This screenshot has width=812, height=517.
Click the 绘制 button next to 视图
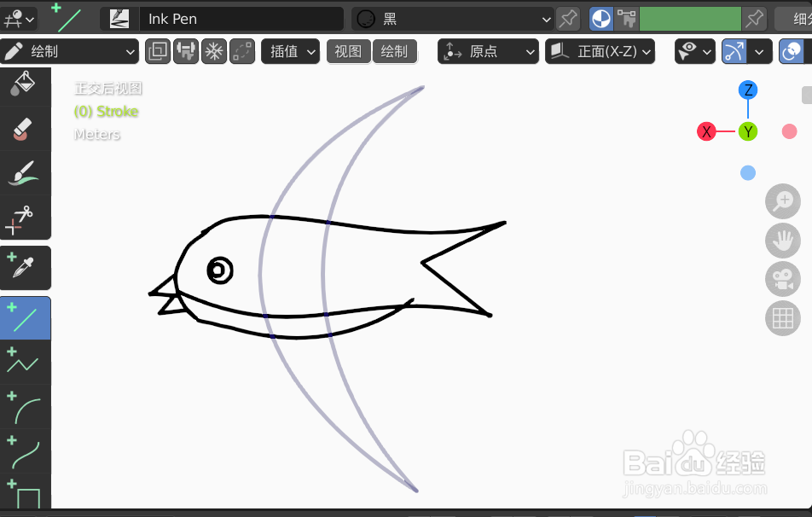coord(395,51)
